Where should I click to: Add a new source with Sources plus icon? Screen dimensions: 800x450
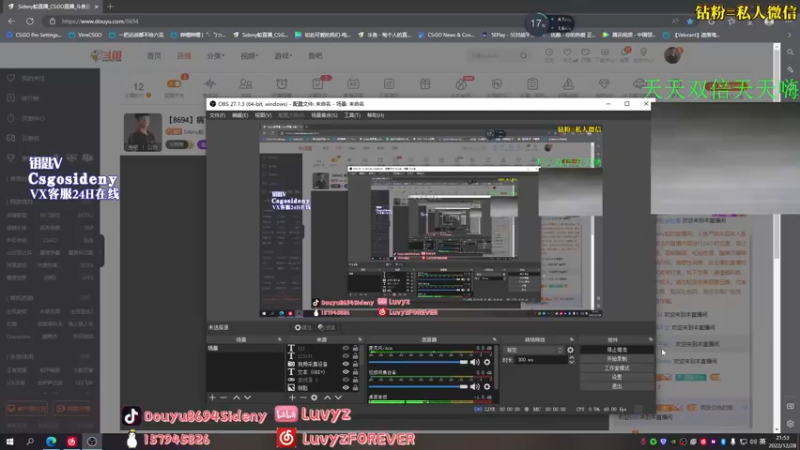point(292,397)
